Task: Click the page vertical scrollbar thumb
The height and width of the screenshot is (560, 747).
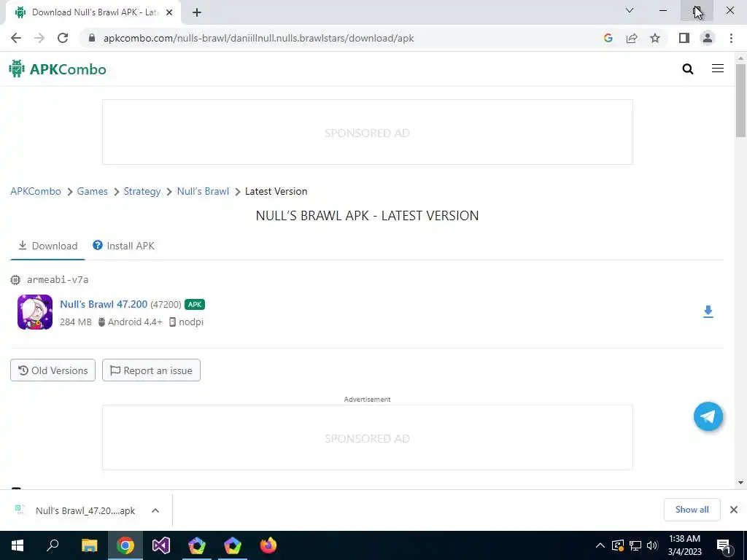Action: [740, 101]
